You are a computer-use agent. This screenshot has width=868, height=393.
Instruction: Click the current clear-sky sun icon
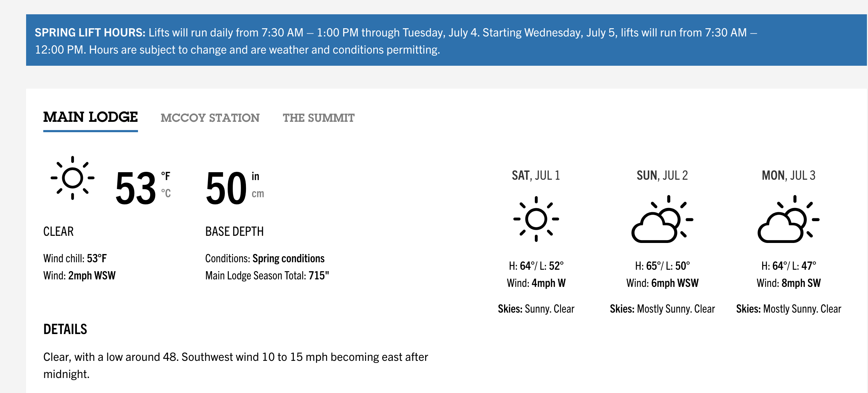coord(73,178)
